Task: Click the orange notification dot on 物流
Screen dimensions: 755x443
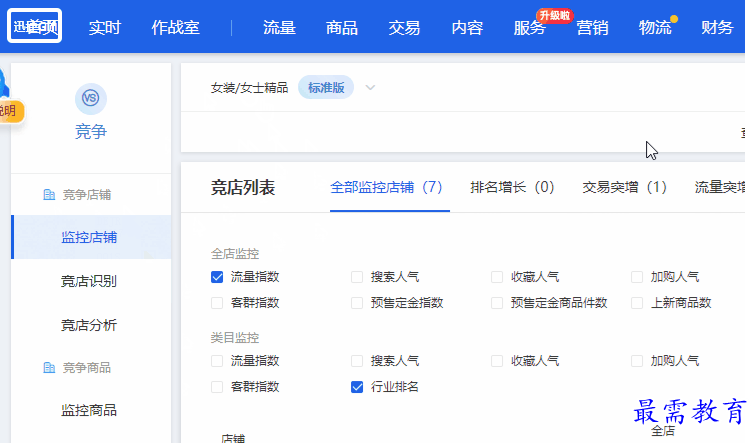Action: (x=674, y=19)
